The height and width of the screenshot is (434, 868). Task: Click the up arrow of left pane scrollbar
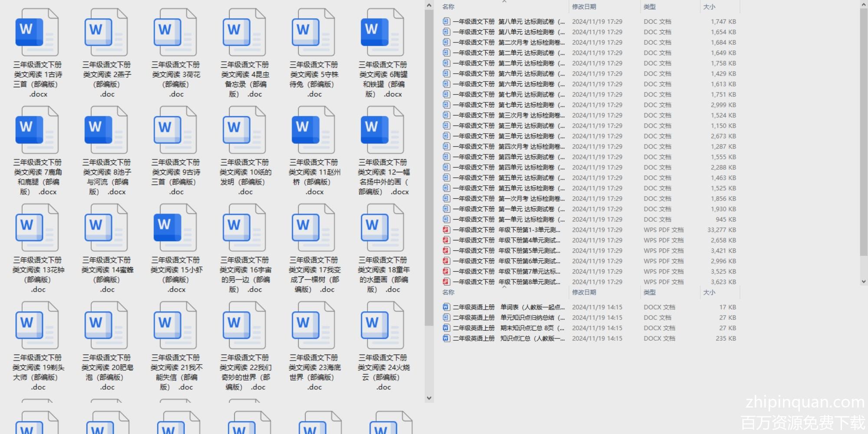[x=429, y=5]
